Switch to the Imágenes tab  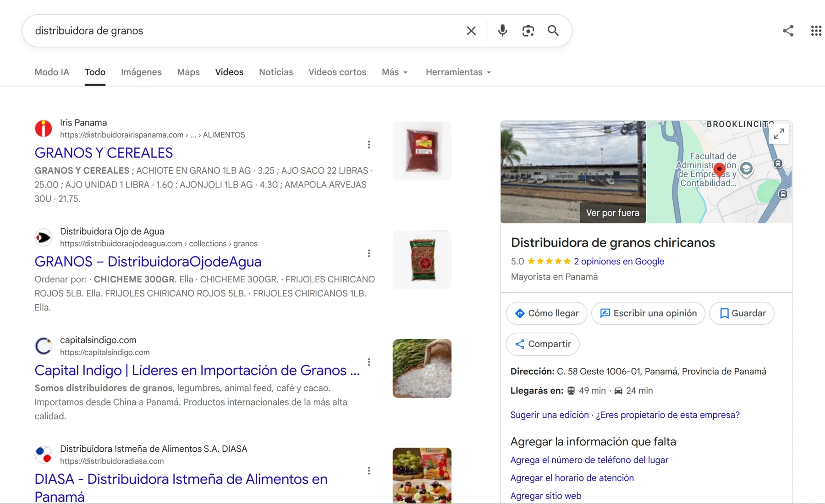141,72
